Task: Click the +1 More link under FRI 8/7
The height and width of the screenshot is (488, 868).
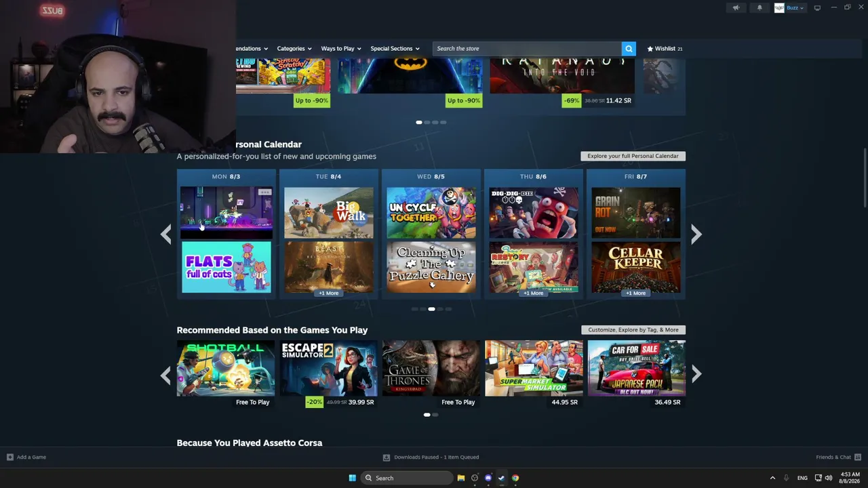Action: [x=635, y=293]
